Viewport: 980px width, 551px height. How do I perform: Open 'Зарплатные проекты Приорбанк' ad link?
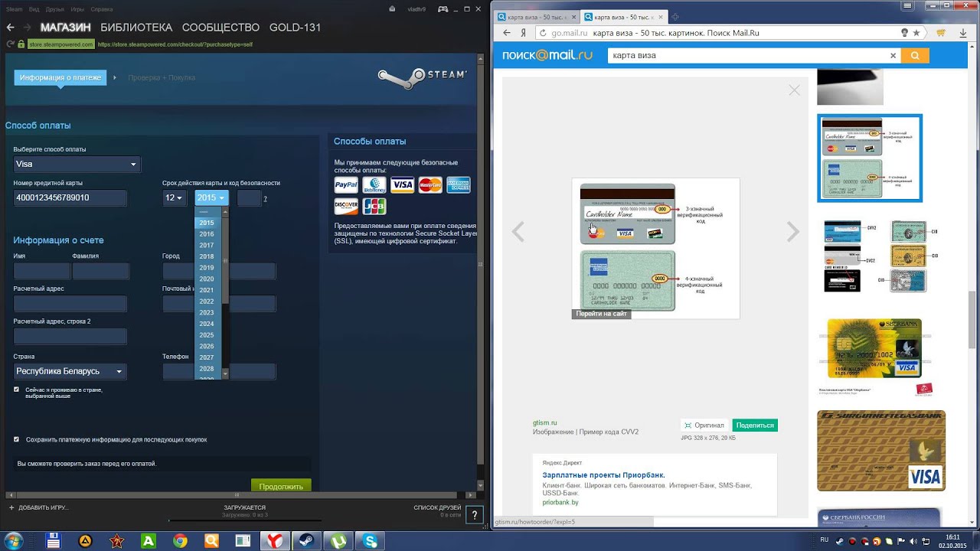(x=603, y=475)
